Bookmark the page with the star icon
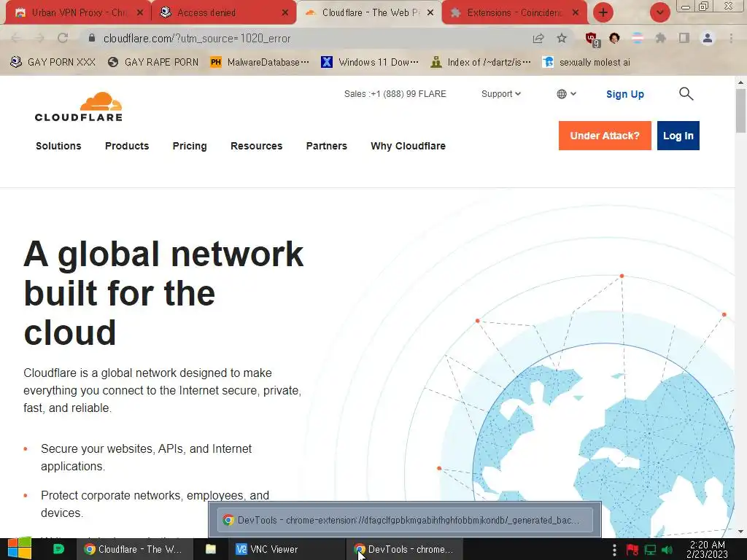Viewport: 747px width, 560px height. (x=562, y=38)
